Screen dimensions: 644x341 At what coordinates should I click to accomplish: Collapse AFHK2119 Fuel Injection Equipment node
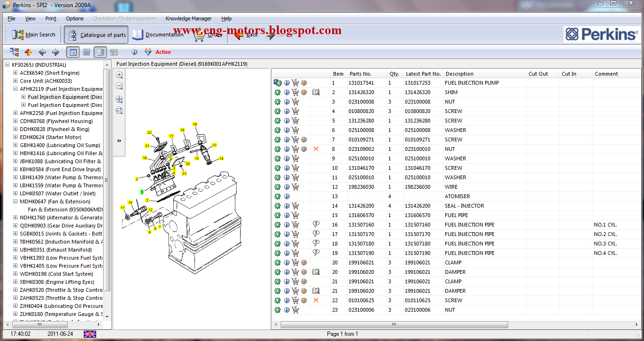coord(16,89)
